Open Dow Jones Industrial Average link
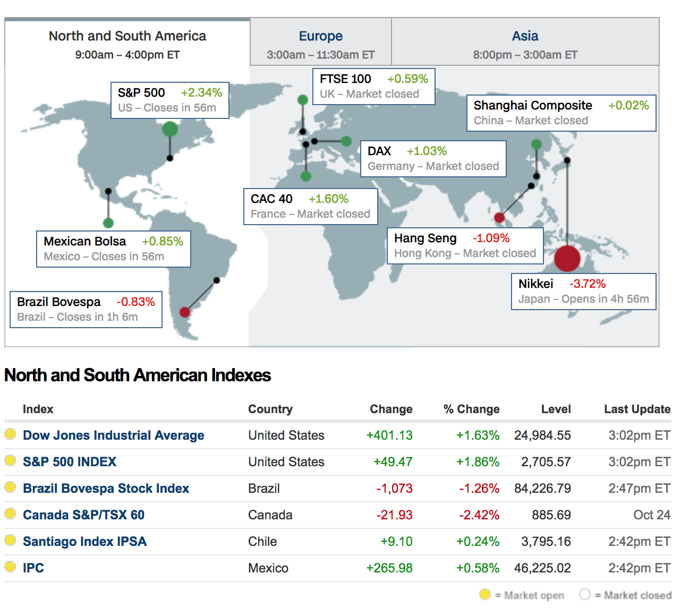681x616 pixels. 114,435
